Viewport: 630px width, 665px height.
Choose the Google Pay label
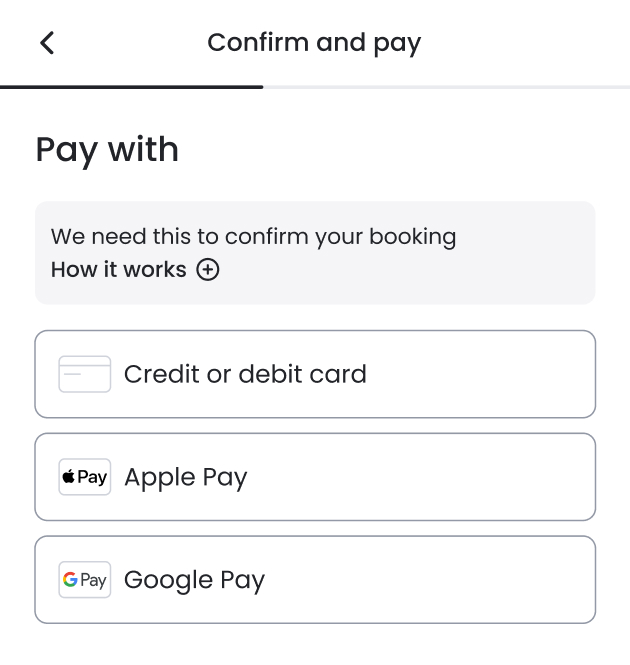(x=194, y=580)
